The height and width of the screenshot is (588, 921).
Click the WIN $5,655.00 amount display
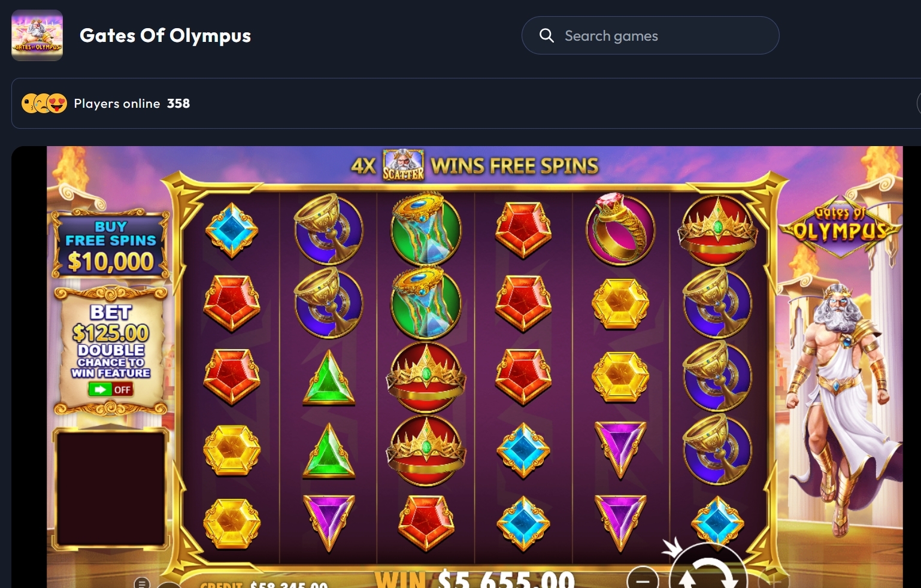pos(475,578)
